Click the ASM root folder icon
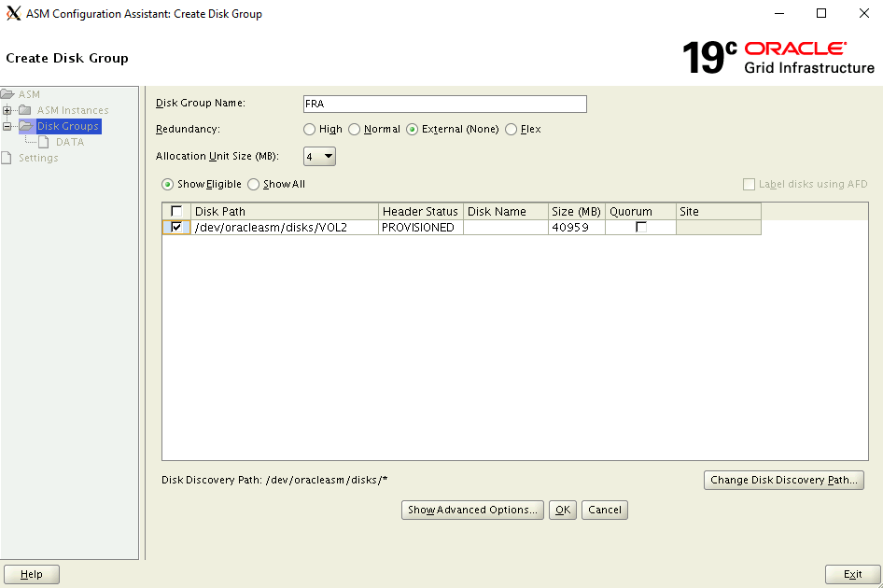The height and width of the screenshot is (588, 883). (x=7, y=94)
